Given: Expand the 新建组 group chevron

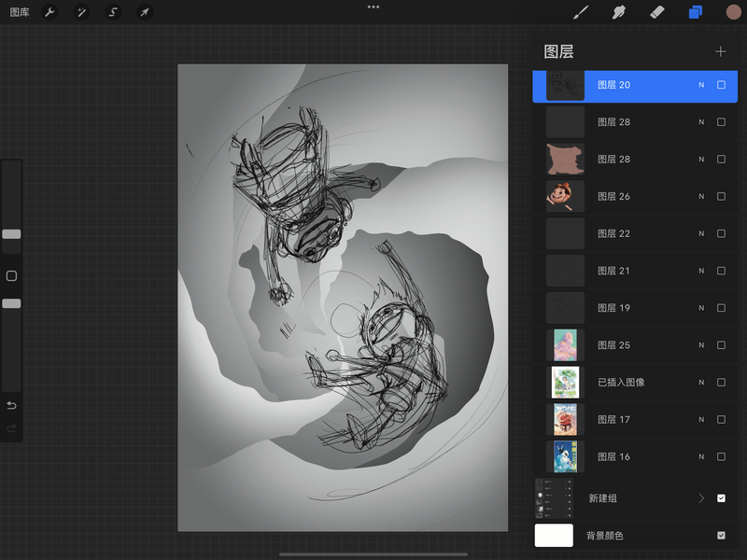Looking at the screenshot, I should coord(701,498).
